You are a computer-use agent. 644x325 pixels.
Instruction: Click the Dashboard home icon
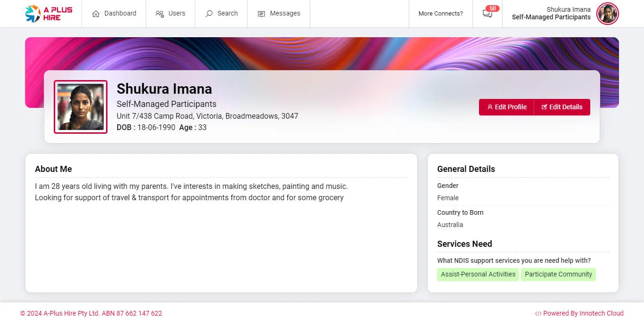(x=96, y=14)
